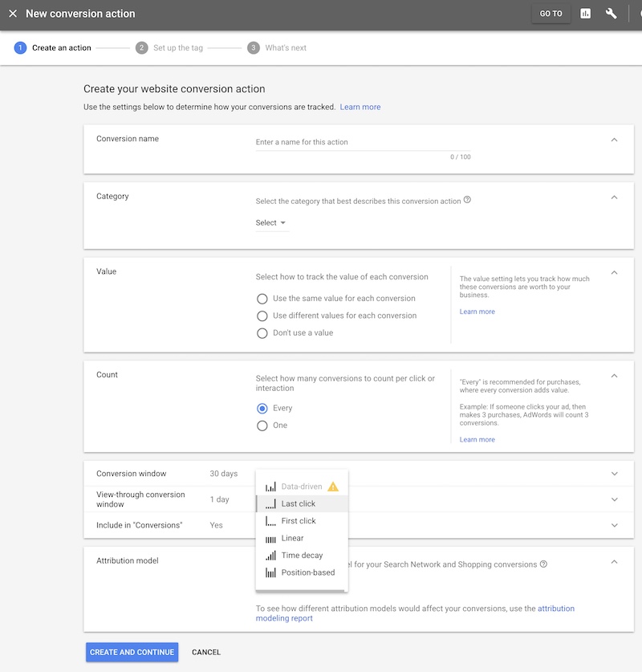Expand the Conversion window row
Screen dimensions: 642x672
tap(614, 474)
